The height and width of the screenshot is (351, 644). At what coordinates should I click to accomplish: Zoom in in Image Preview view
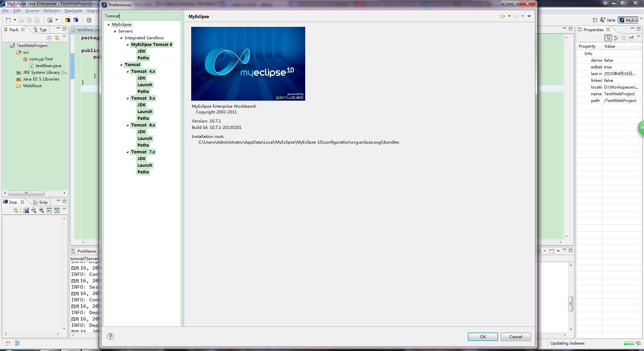point(42,210)
